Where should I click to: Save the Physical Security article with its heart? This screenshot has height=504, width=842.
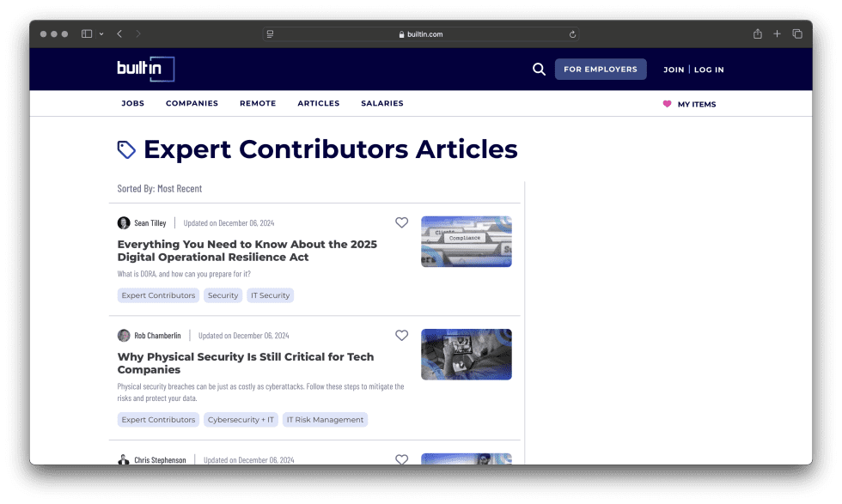point(401,335)
